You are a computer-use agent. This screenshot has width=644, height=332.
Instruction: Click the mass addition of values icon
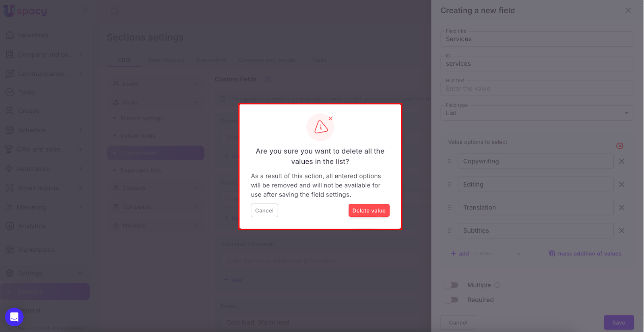click(552, 253)
